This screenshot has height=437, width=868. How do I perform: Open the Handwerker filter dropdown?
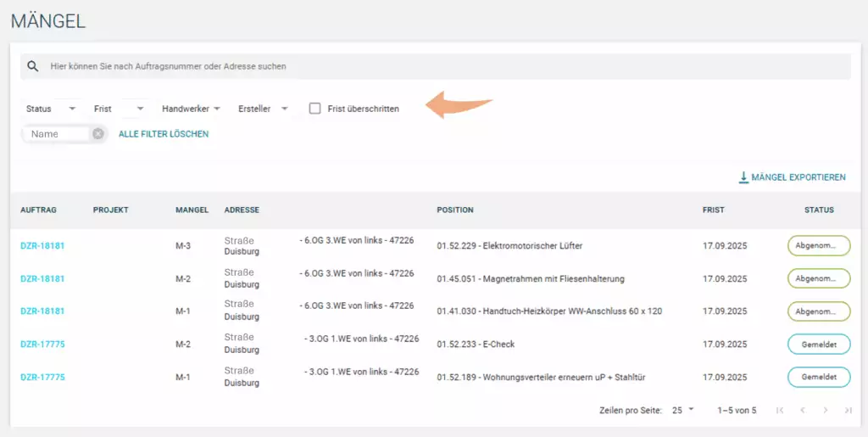[x=192, y=109]
